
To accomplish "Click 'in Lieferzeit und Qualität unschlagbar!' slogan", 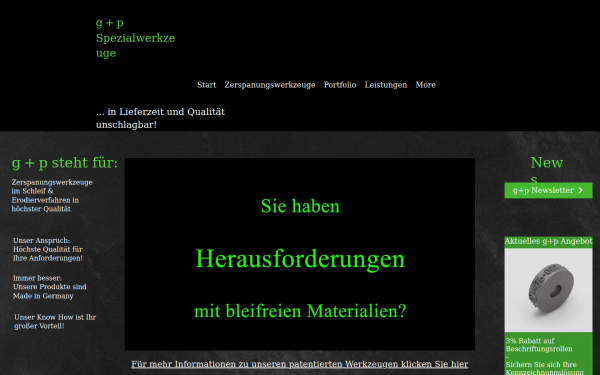I will pos(160,118).
